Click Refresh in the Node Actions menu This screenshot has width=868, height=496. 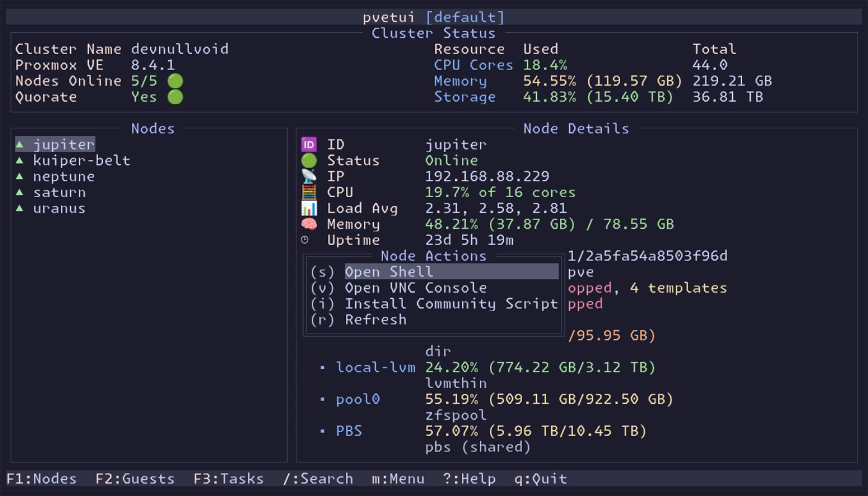coord(376,319)
